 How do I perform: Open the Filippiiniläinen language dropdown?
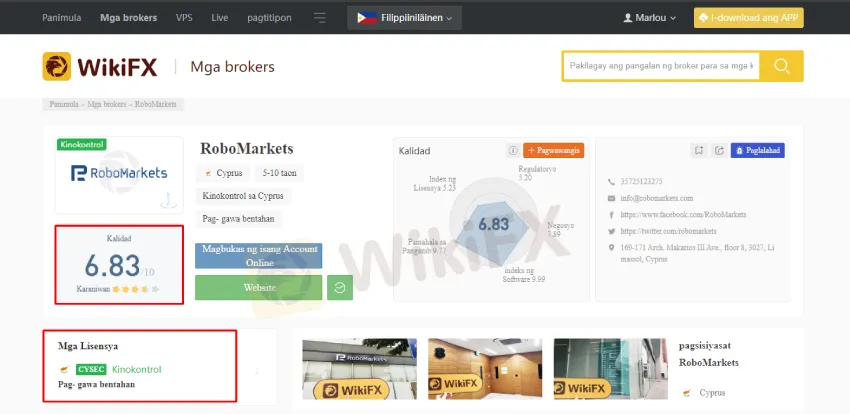404,18
